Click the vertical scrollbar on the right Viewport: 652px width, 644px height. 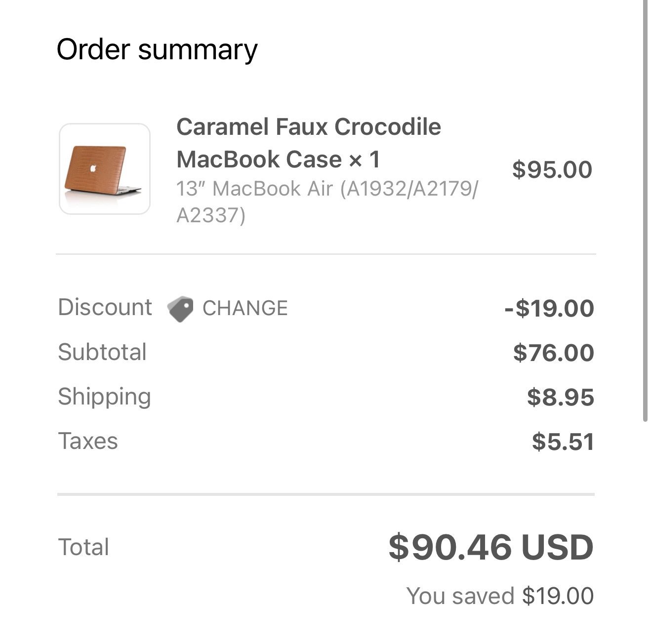[x=645, y=210]
